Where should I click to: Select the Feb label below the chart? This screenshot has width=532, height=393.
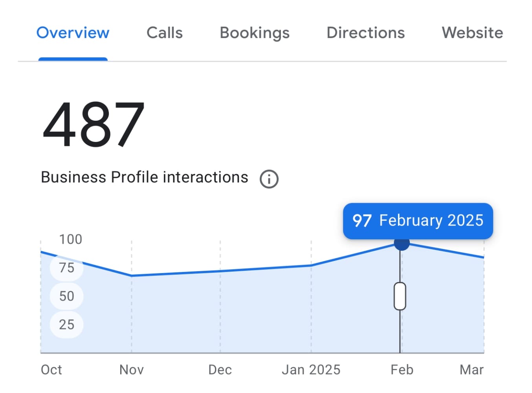click(x=402, y=369)
